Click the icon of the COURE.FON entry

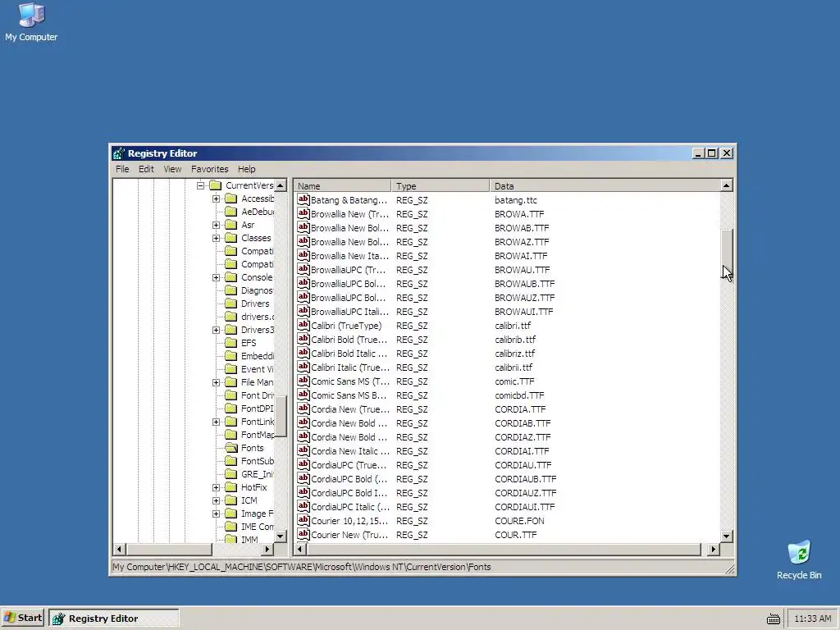click(304, 520)
